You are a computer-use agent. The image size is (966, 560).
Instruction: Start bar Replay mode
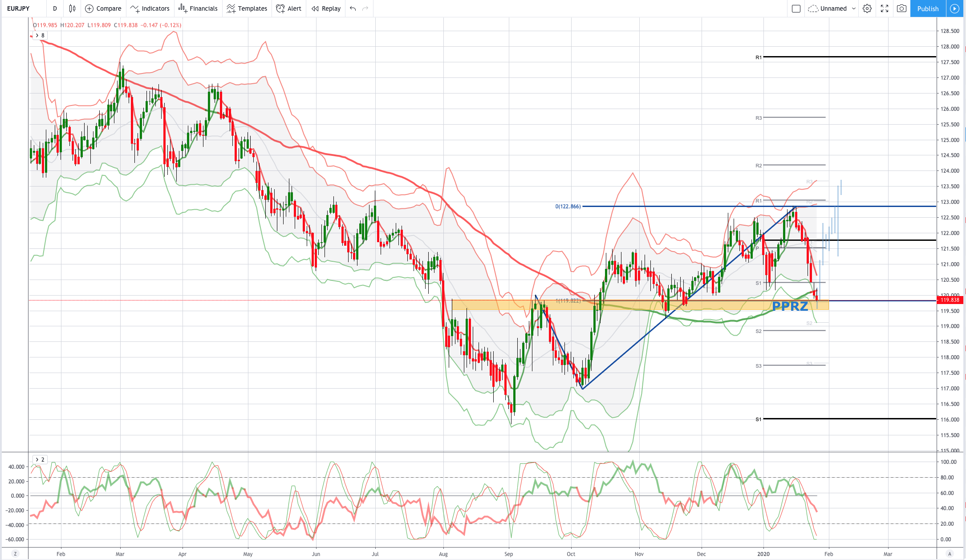pos(326,8)
